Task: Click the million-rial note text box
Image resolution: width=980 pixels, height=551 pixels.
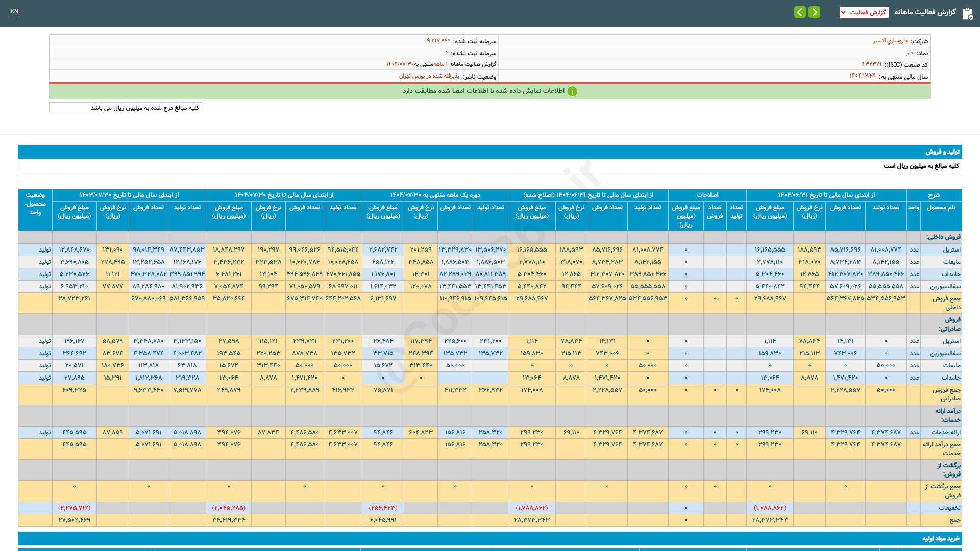Action: [x=126, y=108]
